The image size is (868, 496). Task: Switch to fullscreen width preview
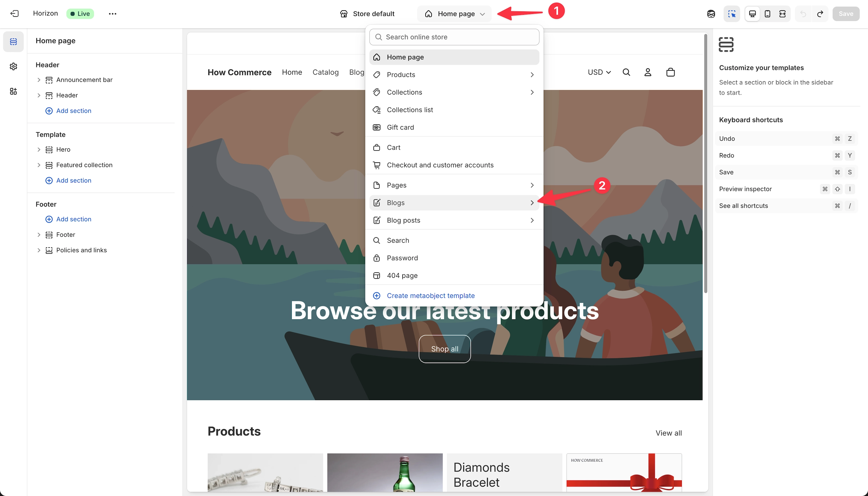(x=782, y=14)
